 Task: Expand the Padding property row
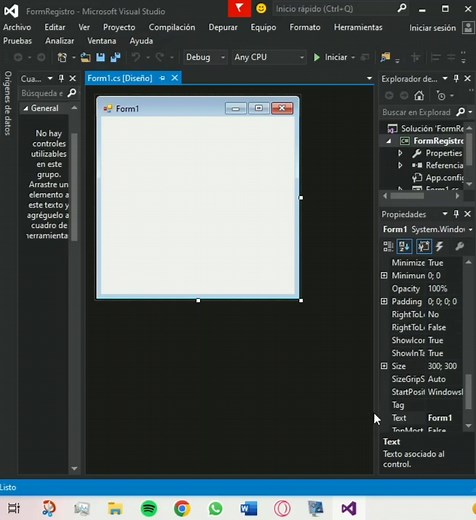click(x=384, y=302)
